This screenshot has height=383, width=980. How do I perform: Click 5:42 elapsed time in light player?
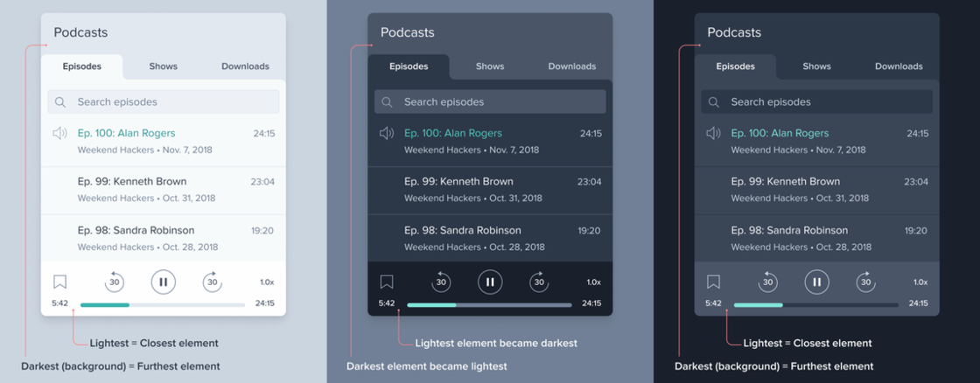(60, 303)
